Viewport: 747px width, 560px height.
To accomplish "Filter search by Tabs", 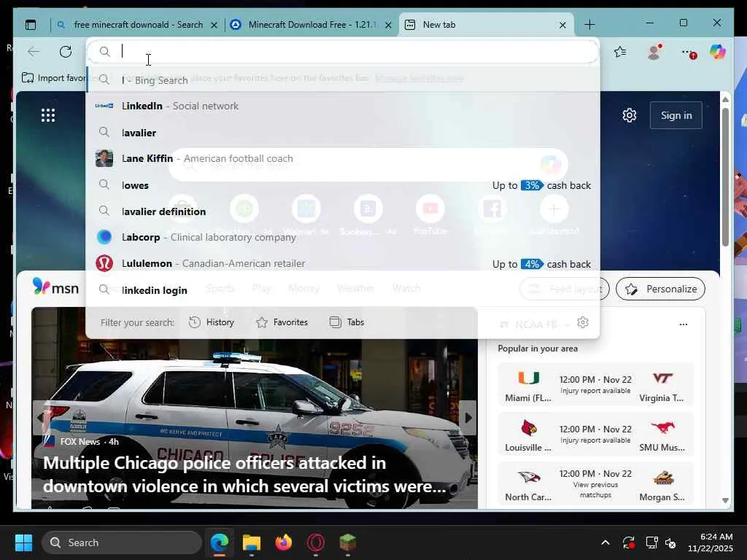I will (x=347, y=322).
